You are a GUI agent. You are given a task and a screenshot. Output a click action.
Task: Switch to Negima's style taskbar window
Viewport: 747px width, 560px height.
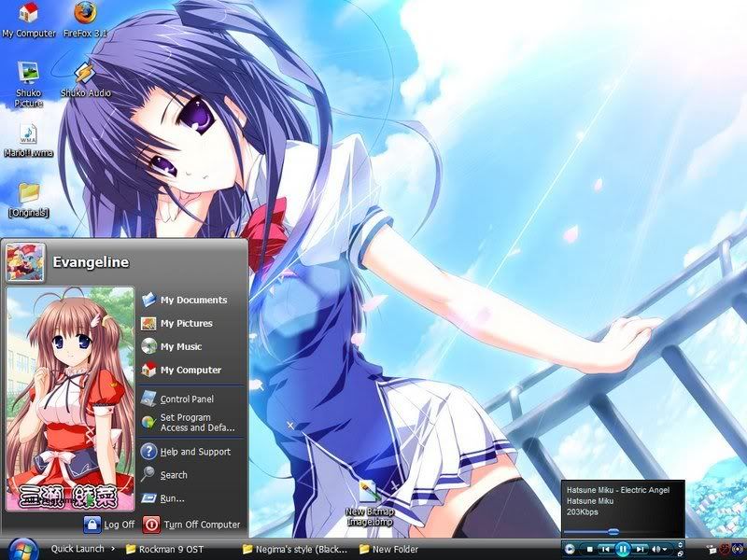coord(295,549)
